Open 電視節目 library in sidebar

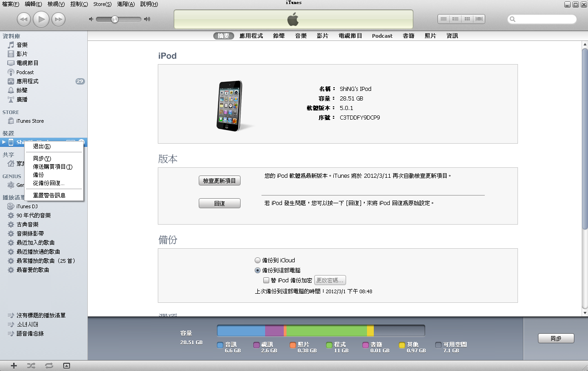click(x=27, y=63)
